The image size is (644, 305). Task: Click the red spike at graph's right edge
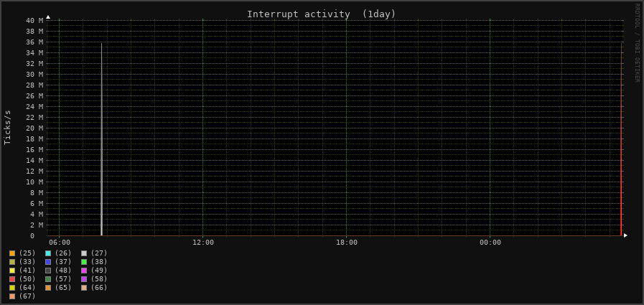coord(621,144)
